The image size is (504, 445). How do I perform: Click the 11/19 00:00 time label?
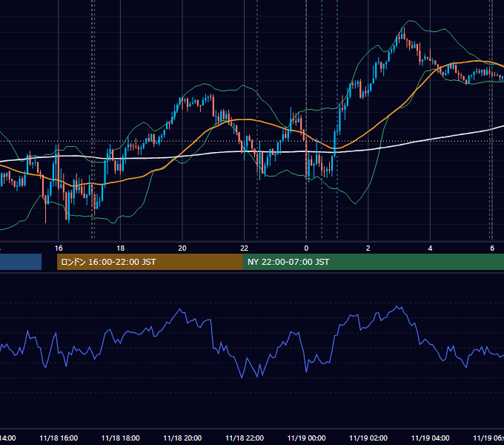coord(306,438)
